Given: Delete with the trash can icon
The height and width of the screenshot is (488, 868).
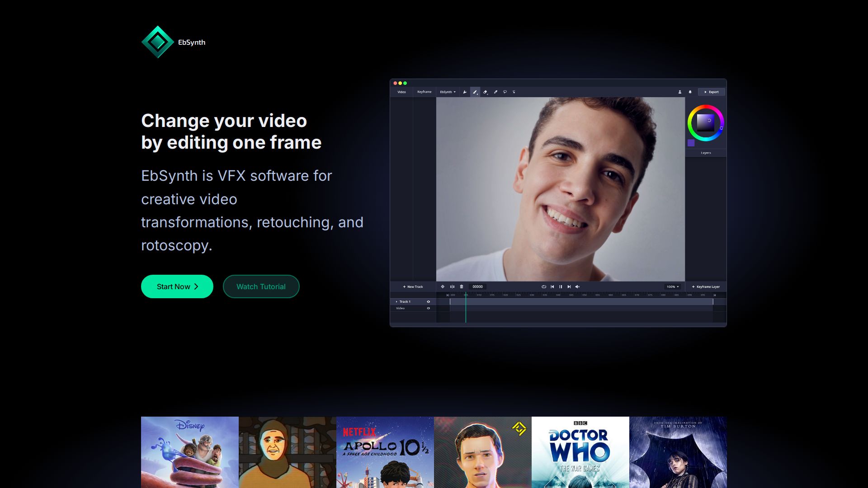Looking at the screenshot, I should (462, 286).
